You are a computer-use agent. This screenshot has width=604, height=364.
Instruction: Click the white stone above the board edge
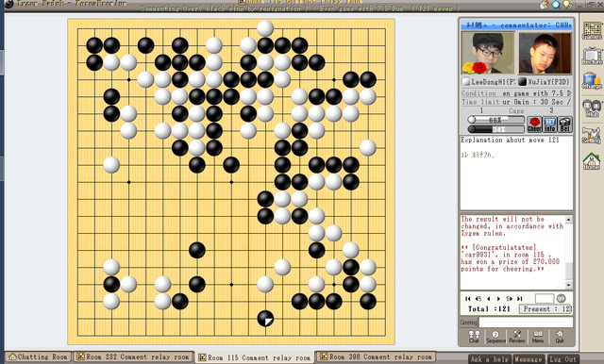click(265, 28)
